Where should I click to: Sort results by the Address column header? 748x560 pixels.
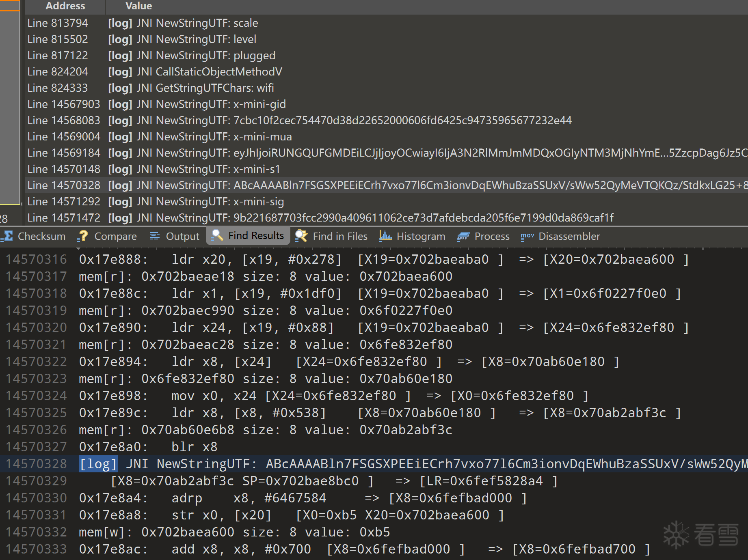(x=65, y=6)
